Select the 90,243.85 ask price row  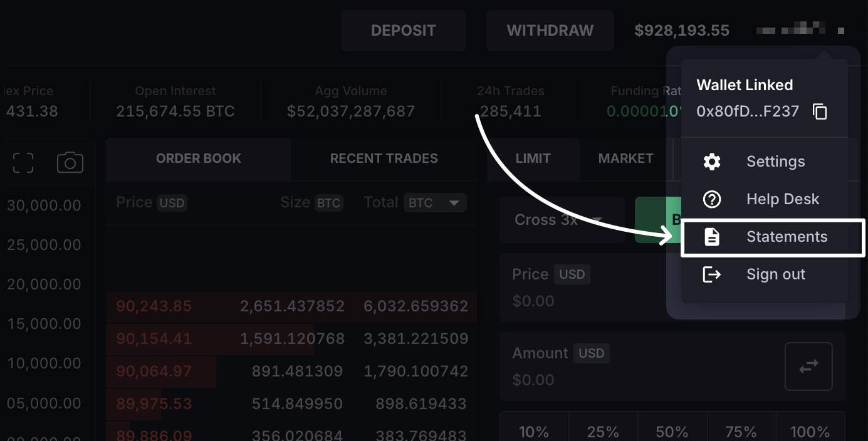291,306
